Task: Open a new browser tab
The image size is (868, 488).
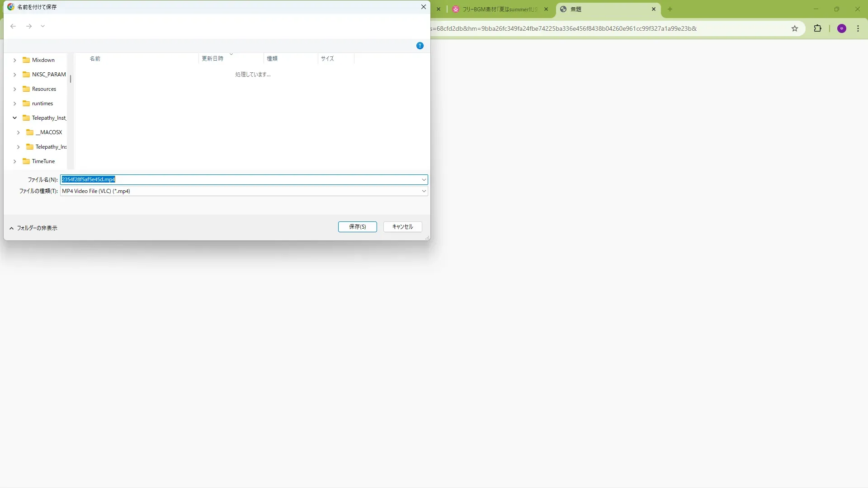Action: pos(670,9)
